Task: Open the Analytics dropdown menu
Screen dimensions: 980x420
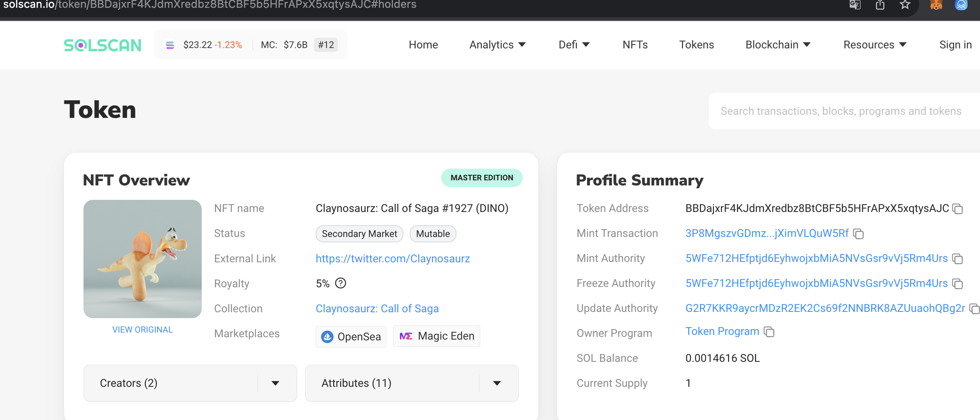Action: click(497, 45)
